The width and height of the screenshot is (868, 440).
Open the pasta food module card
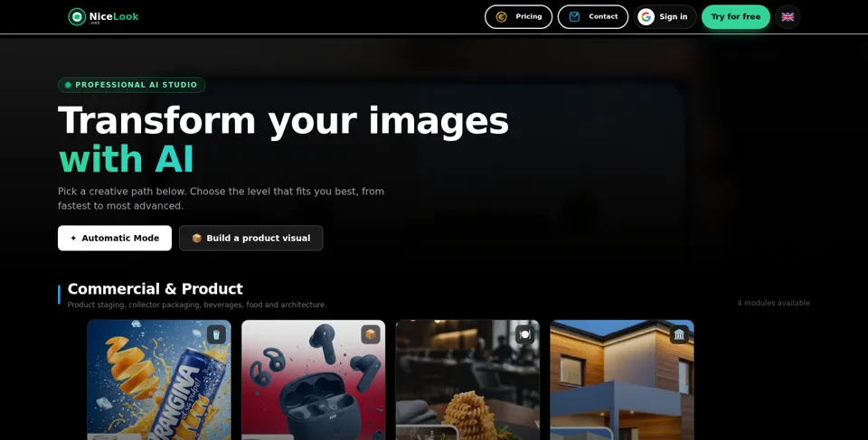(x=467, y=379)
